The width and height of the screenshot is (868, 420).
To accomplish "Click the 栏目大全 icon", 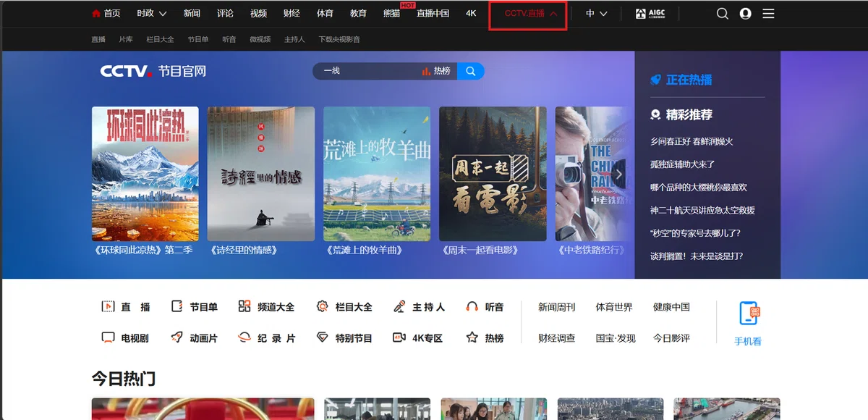I will click(323, 307).
